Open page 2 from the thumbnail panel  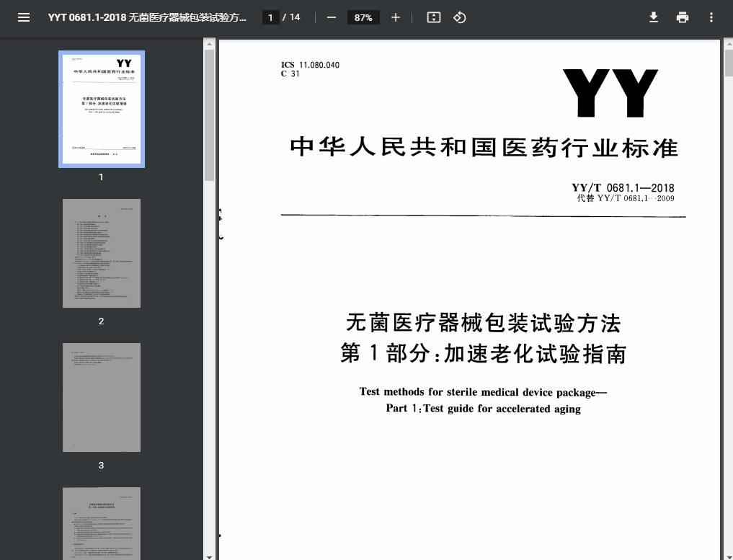click(x=101, y=253)
